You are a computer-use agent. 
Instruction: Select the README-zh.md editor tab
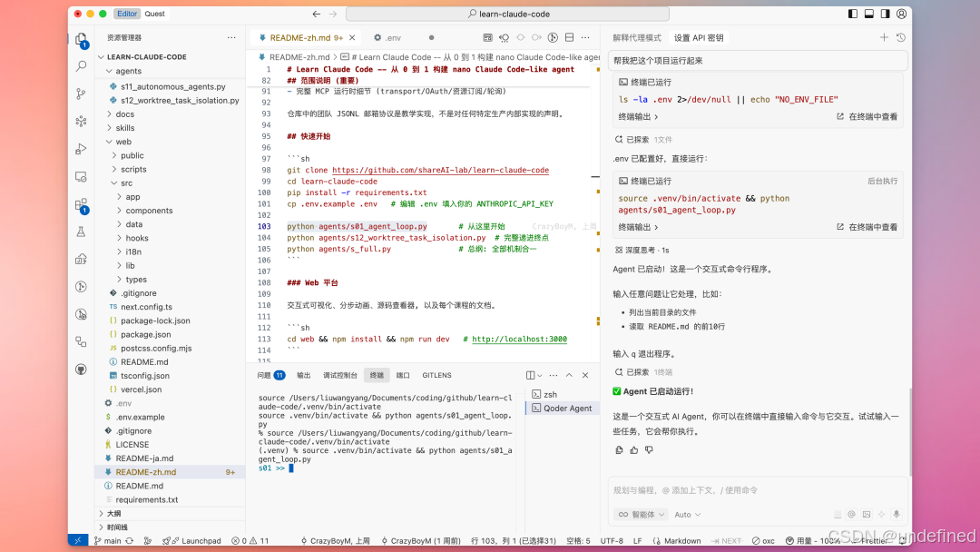pos(301,37)
